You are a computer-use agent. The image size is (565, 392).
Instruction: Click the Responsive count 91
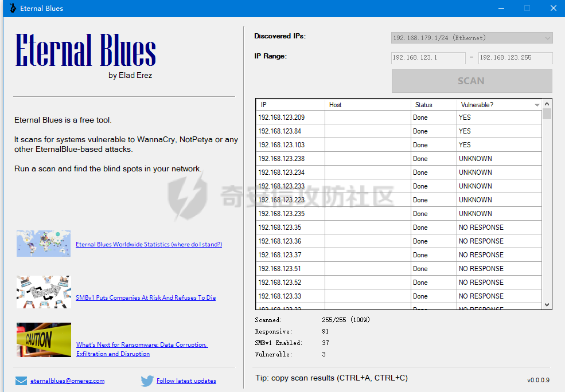pos(325,331)
